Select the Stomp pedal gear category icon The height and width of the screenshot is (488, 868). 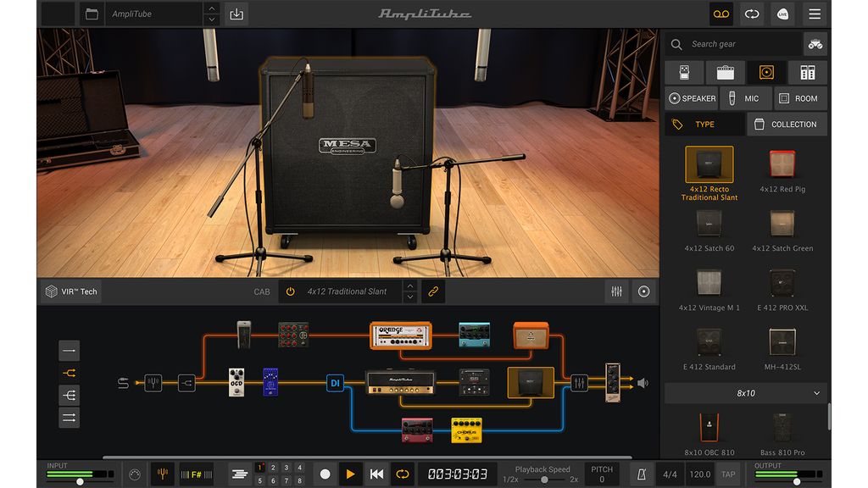(x=683, y=72)
